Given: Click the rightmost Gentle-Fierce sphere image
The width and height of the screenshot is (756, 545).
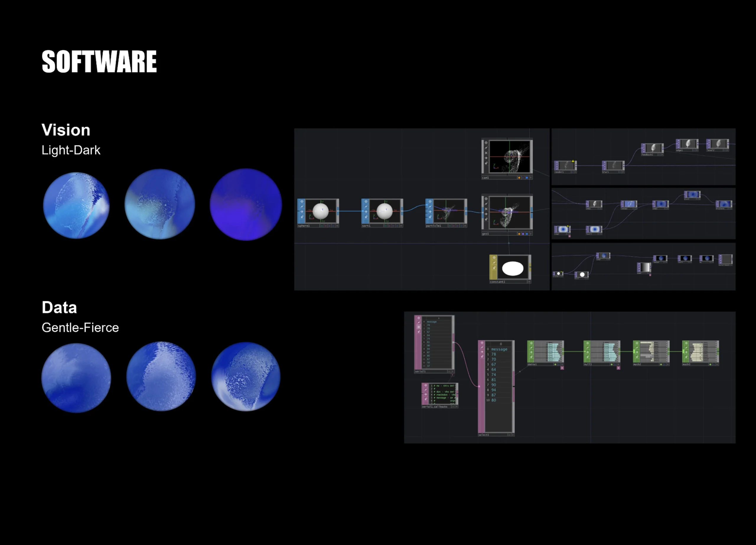Looking at the screenshot, I should pos(246,377).
